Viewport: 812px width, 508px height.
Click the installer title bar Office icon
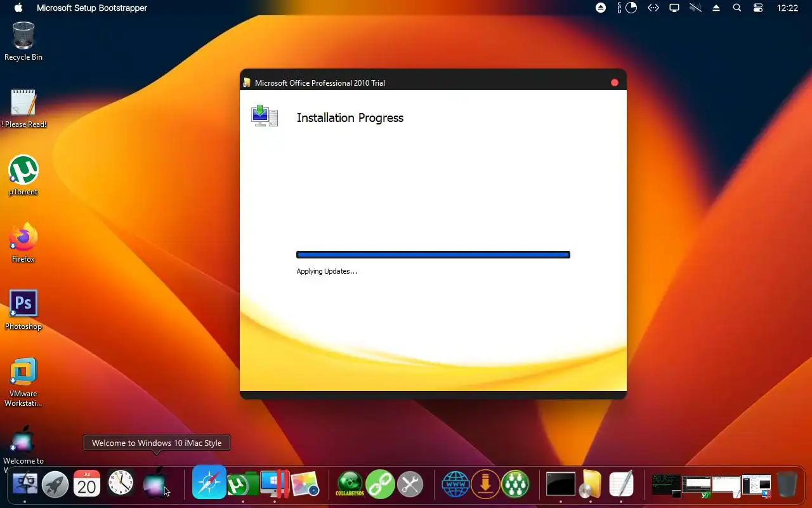247,83
